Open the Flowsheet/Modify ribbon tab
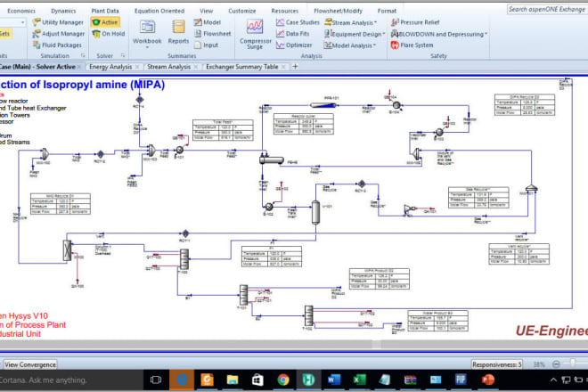Screen dimensions: 588x392 (x=338, y=11)
